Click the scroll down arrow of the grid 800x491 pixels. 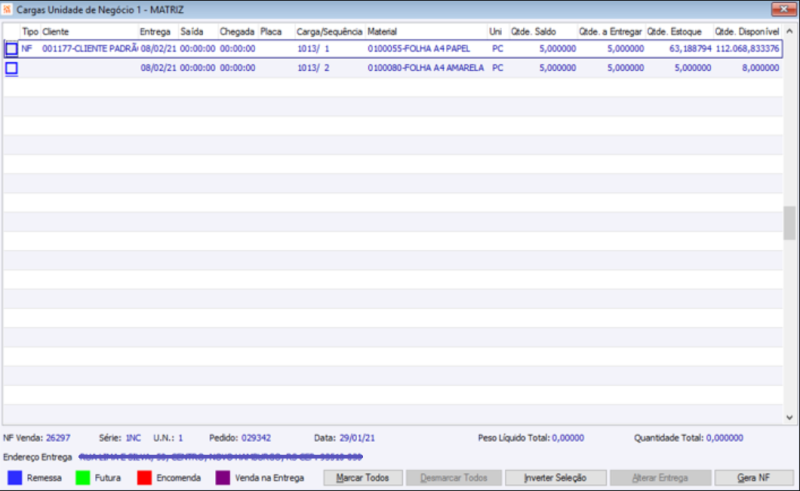789,417
